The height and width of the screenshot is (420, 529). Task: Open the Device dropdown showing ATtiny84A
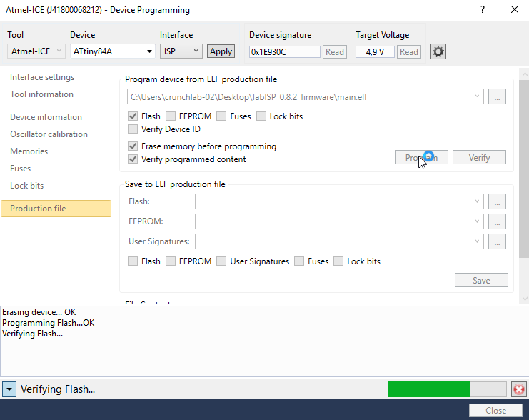[113, 51]
